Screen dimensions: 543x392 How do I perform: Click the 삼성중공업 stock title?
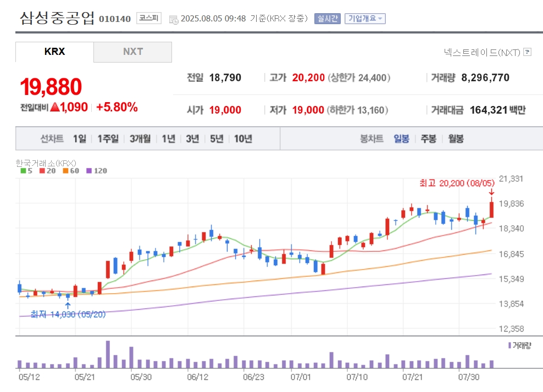pyautogui.click(x=57, y=18)
